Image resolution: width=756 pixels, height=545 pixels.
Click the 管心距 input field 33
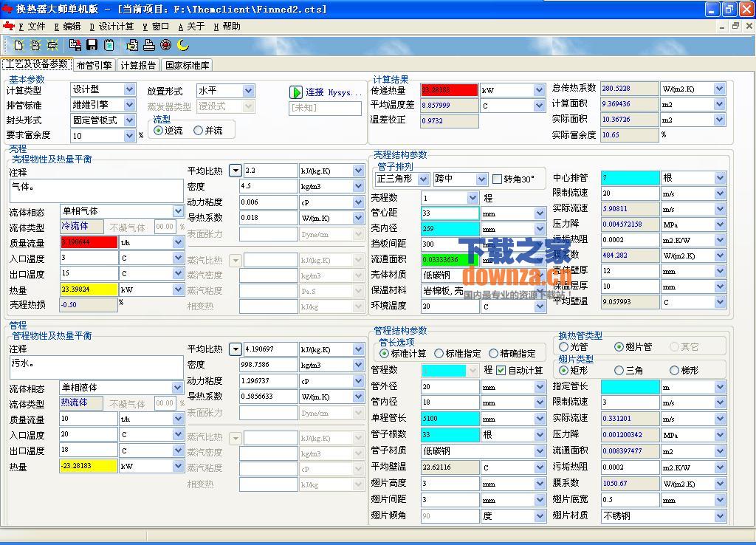pos(450,213)
